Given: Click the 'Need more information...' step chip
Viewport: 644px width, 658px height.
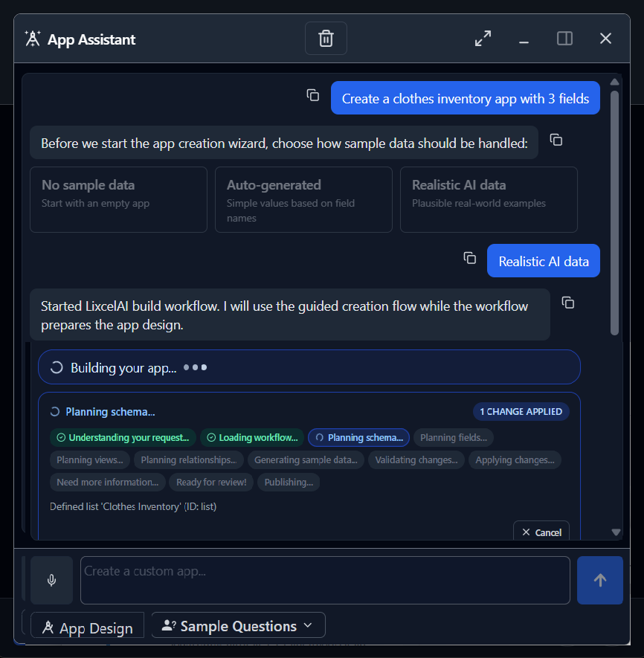Looking at the screenshot, I should pyautogui.click(x=108, y=482).
